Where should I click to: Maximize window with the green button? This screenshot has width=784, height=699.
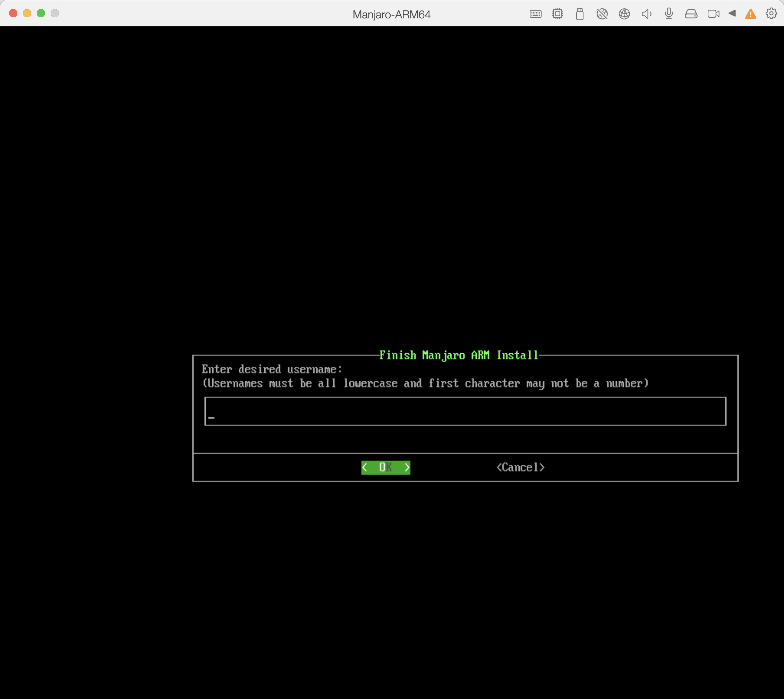pyautogui.click(x=41, y=14)
